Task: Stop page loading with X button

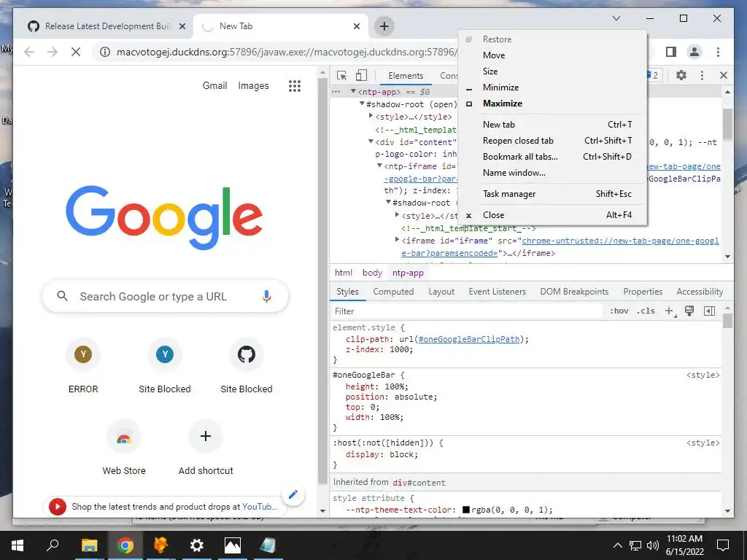Action: pyautogui.click(x=76, y=52)
